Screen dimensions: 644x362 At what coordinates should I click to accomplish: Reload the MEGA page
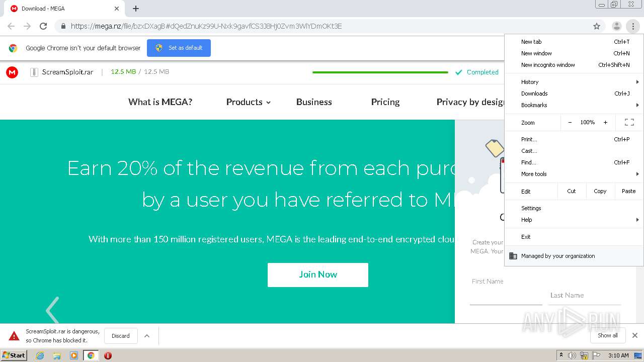(43, 26)
